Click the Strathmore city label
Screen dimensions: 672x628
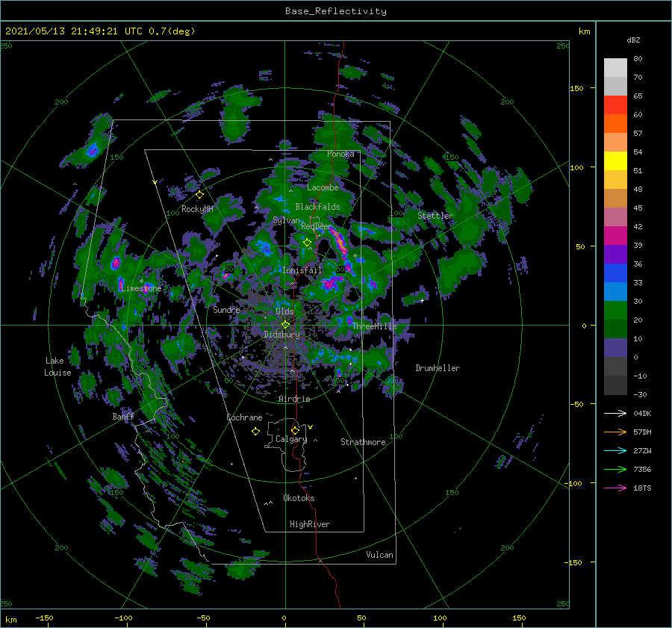(x=363, y=442)
